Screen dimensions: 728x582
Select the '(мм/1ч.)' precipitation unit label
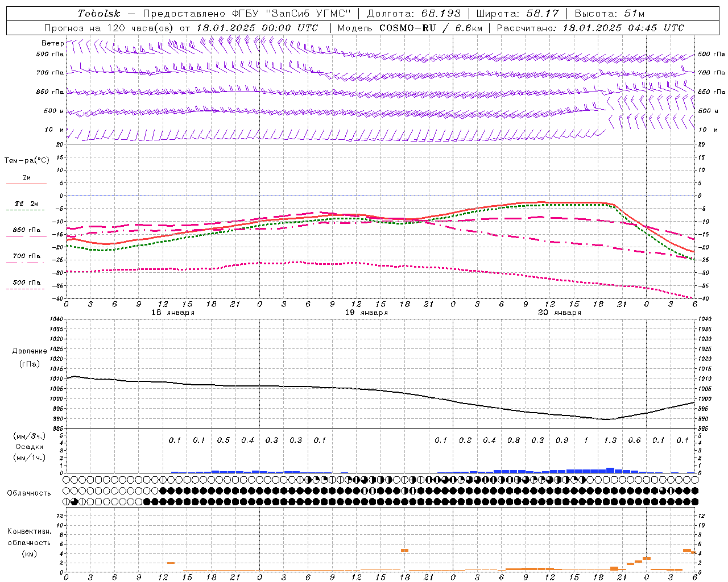30,458
